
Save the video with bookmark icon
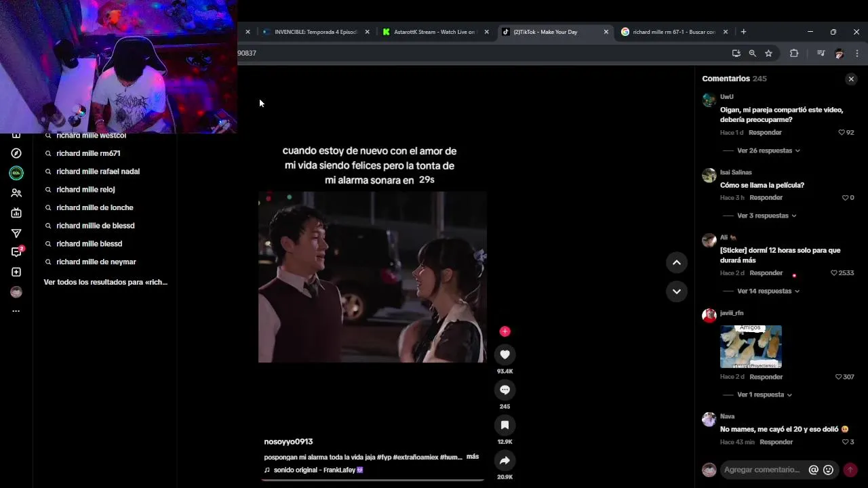(x=505, y=425)
